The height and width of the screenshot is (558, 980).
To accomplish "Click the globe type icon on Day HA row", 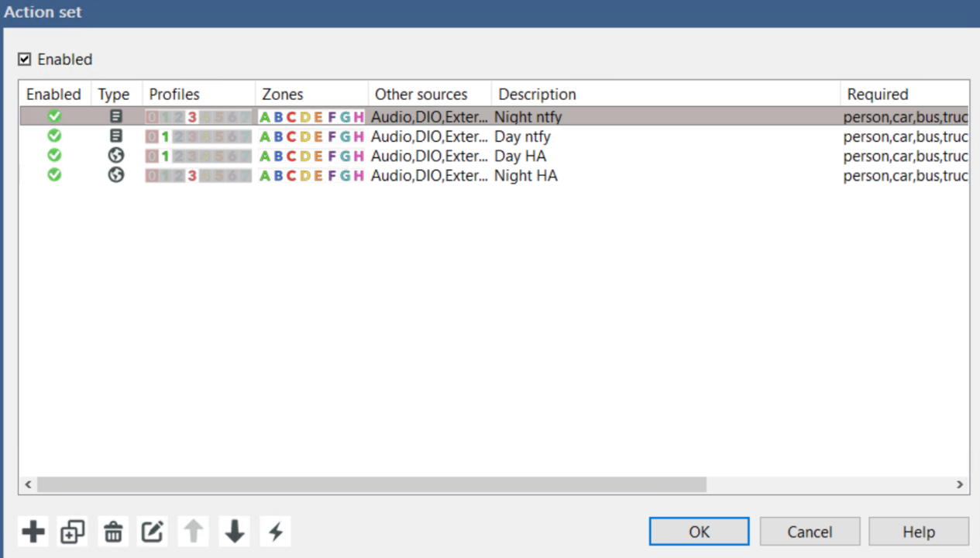I will pyautogui.click(x=115, y=155).
